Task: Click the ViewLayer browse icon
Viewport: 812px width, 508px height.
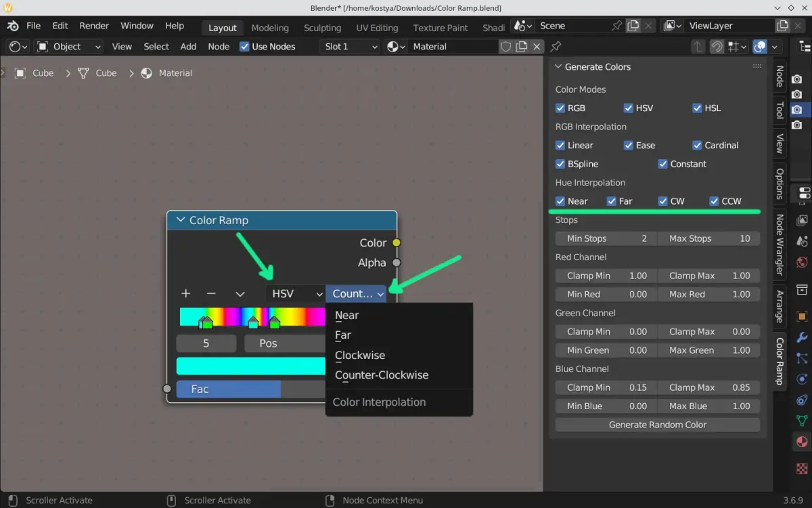Action: click(673, 26)
